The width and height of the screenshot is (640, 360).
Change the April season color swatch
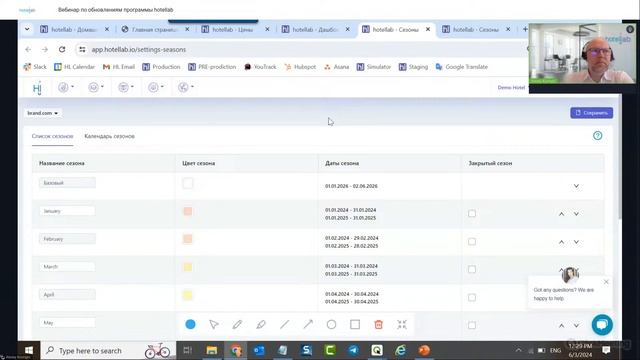click(188, 295)
